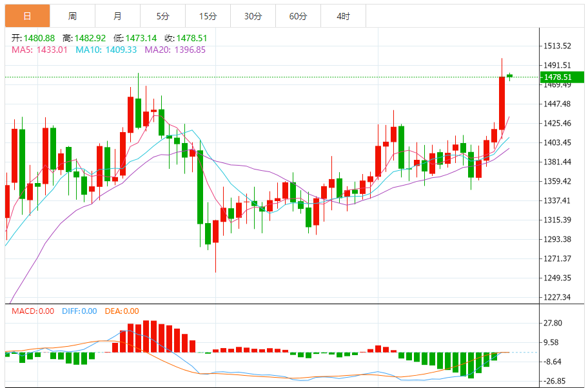
Task: Click the 9.58 MACD axis label
Action: 551,343
